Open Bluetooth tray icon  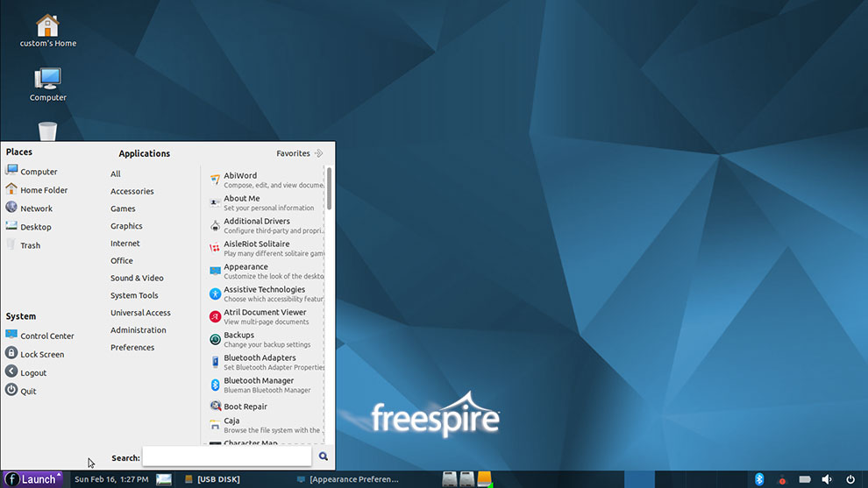coord(759,479)
